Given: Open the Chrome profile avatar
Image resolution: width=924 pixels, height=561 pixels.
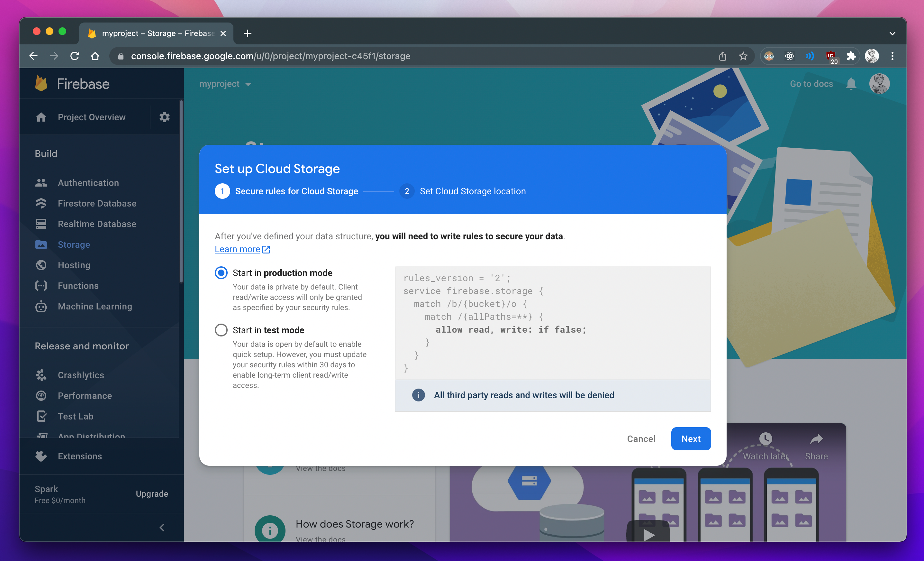Looking at the screenshot, I should (x=872, y=56).
